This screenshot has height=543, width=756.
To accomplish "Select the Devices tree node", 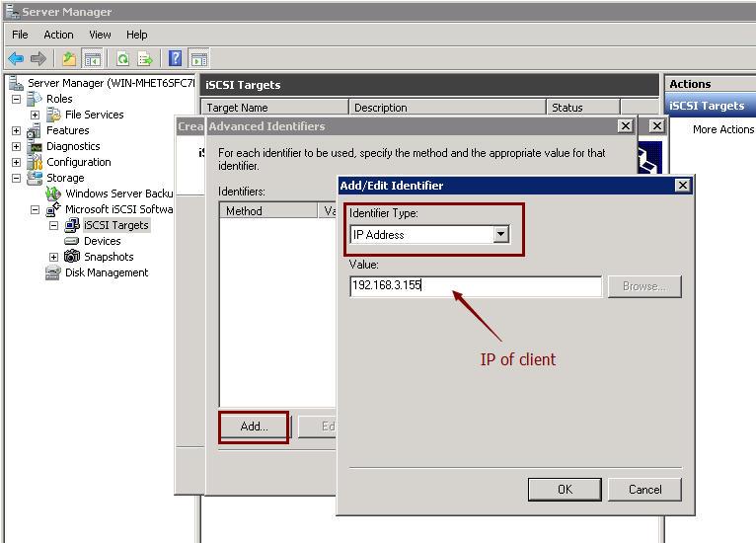I will pyautogui.click(x=102, y=241).
